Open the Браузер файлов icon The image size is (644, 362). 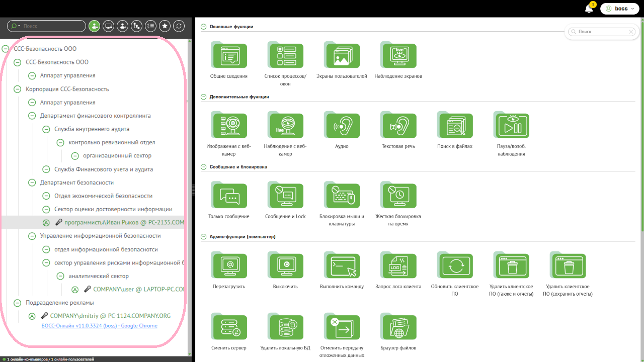pos(398,327)
